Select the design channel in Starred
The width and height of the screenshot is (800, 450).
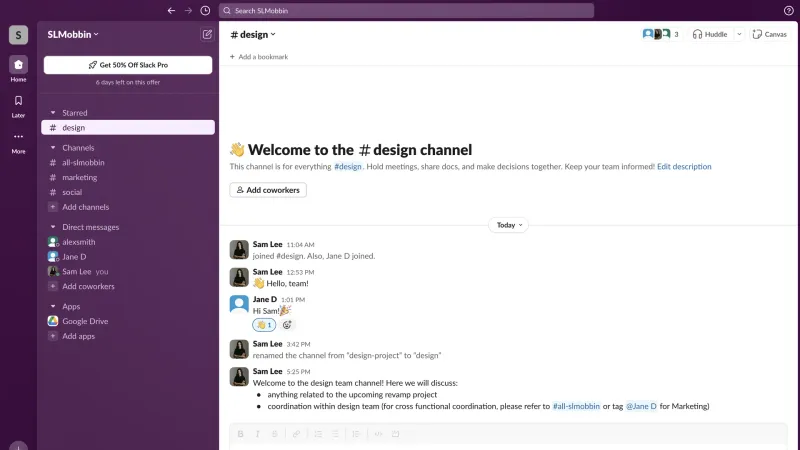point(128,128)
